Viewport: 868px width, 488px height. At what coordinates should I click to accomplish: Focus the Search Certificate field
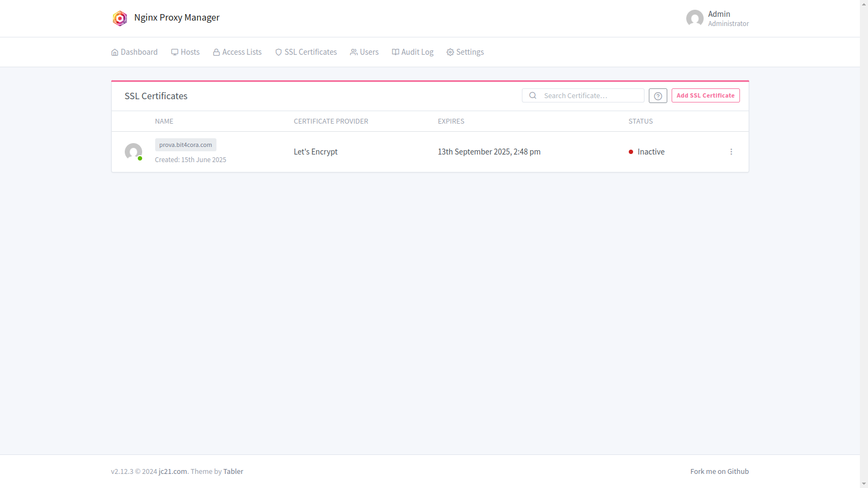(x=583, y=95)
